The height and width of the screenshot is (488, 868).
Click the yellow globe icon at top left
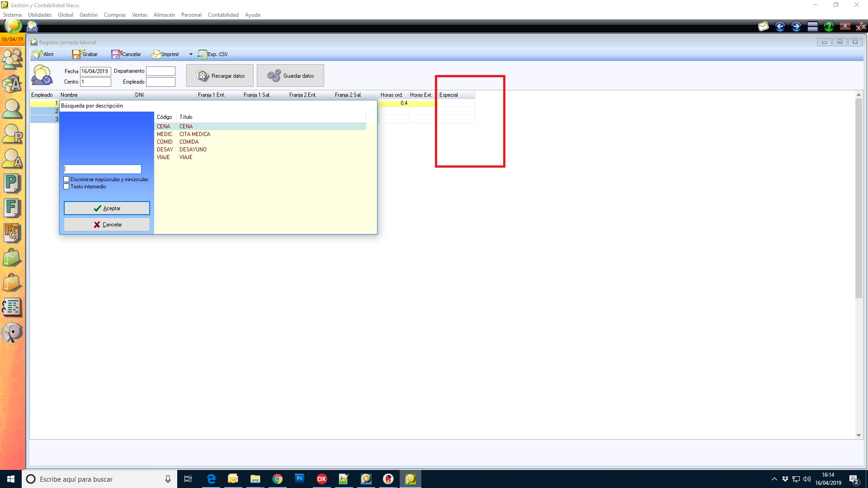click(x=13, y=26)
